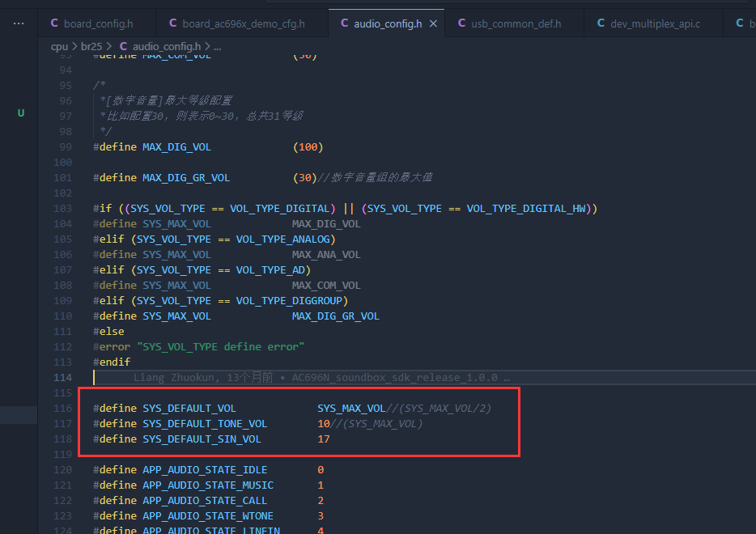Click the SYS_DEFAULT_VOL macro name
Image resolution: width=756 pixels, height=534 pixels.
(x=189, y=409)
